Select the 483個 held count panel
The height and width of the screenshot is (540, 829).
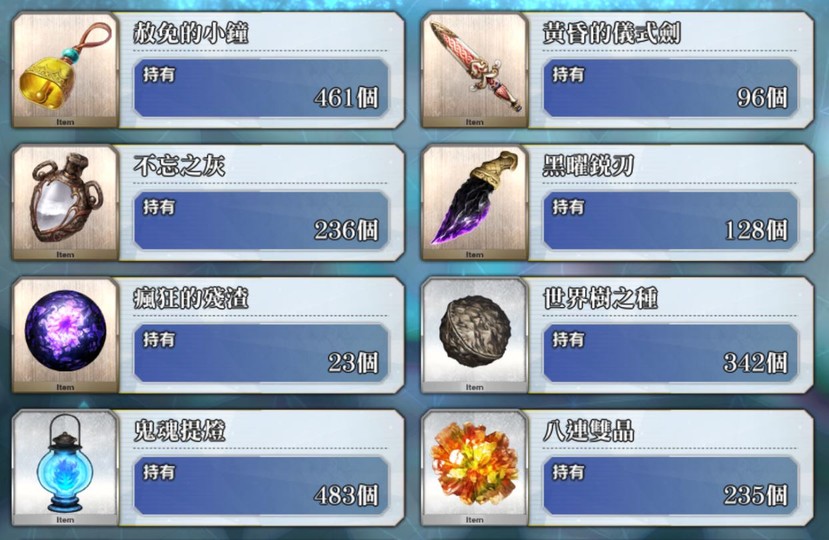(x=261, y=486)
